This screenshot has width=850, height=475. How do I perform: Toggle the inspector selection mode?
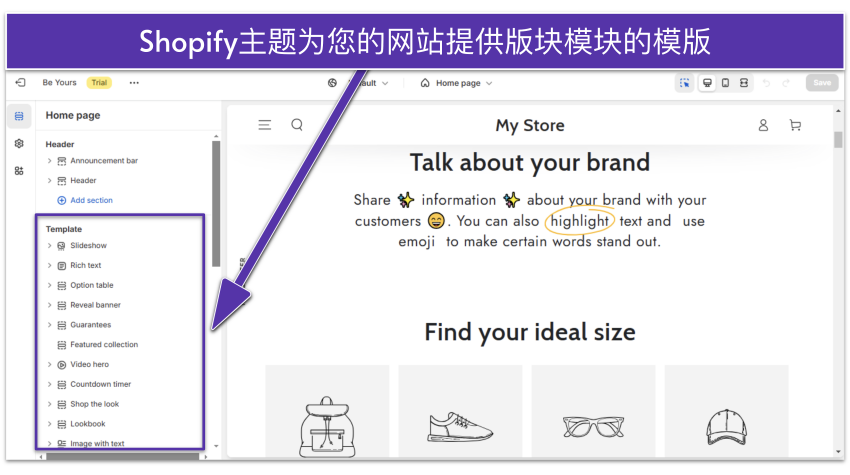(685, 83)
